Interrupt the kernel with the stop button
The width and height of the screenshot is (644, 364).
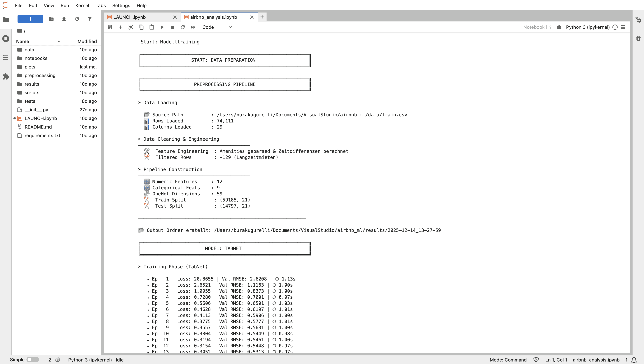click(172, 27)
